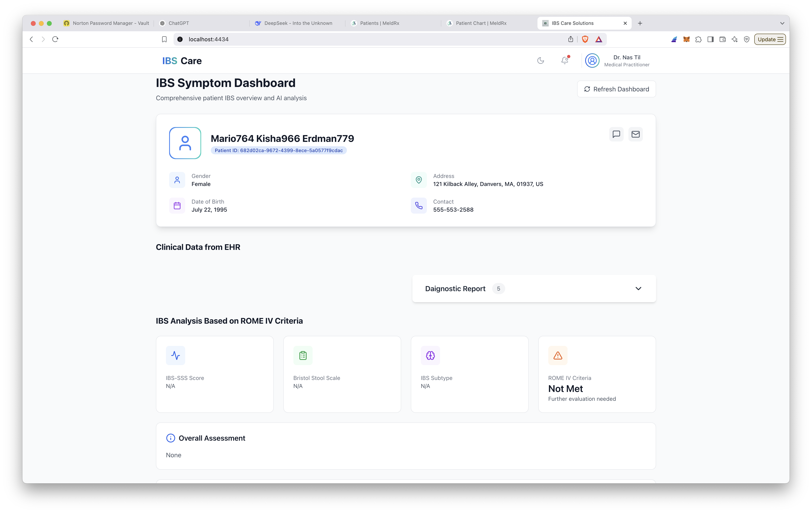Toggle browser sidebar panel icon
Image resolution: width=812 pixels, height=513 pixels.
click(x=711, y=39)
